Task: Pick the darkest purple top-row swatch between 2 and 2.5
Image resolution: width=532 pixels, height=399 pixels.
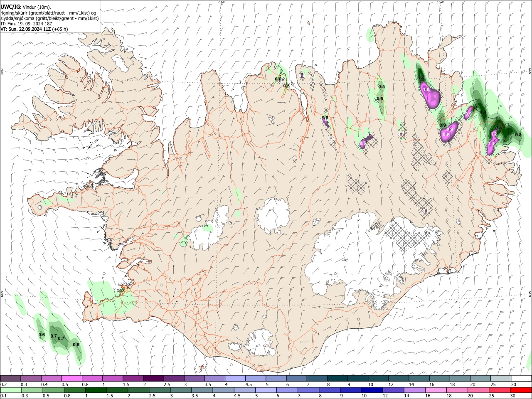Action: [x=153, y=378]
